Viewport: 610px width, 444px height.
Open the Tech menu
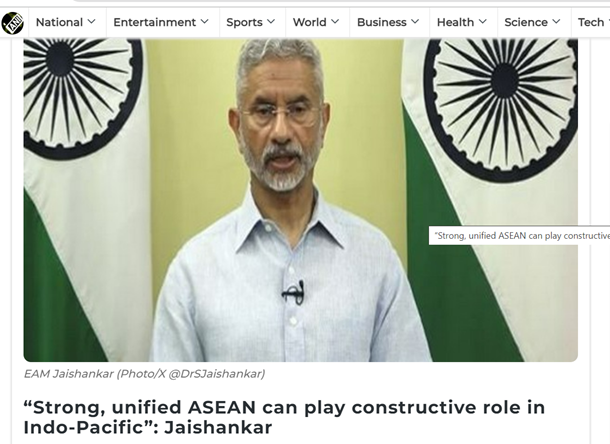591,23
